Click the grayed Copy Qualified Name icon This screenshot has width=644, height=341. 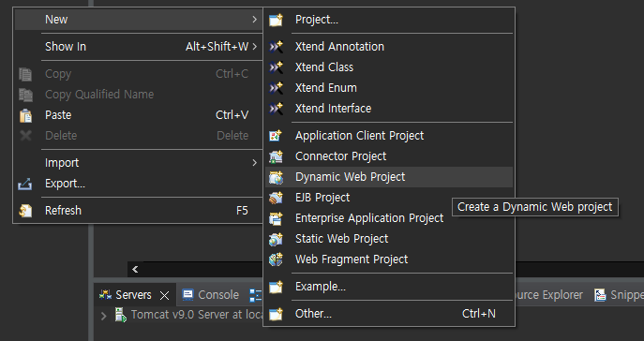point(25,95)
